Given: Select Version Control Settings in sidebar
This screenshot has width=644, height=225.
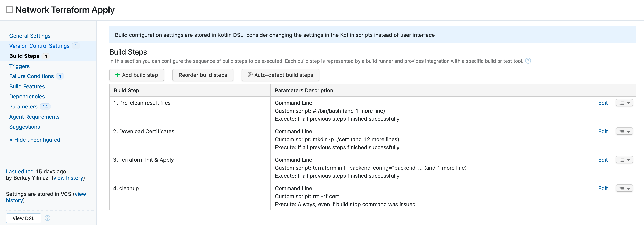Looking at the screenshot, I should tap(39, 46).
